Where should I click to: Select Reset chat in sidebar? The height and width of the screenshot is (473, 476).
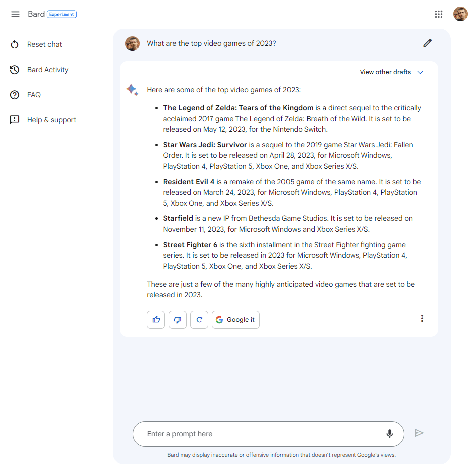click(x=44, y=44)
